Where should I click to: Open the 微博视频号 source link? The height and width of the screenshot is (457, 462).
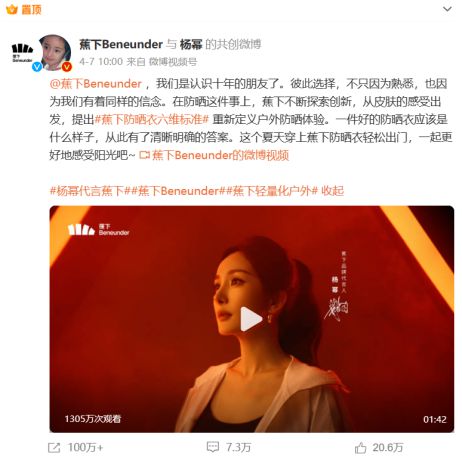coord(173,62)
